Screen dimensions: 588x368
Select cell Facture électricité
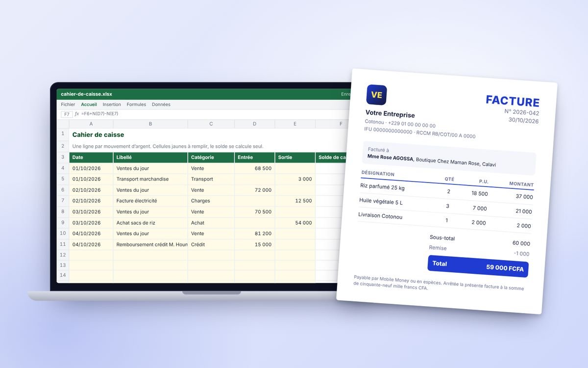150,201
